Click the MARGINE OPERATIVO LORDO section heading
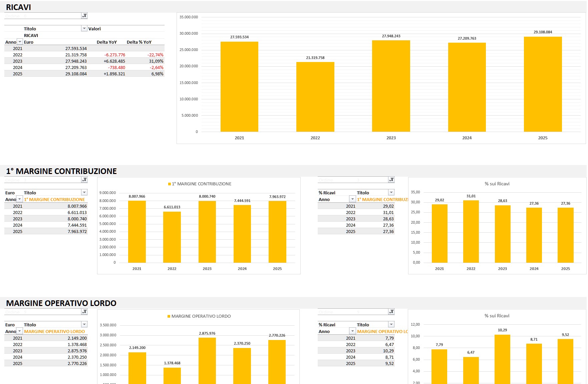Image resolution: width=588 pixels, height=384 pixels. (x=61, y=303)
